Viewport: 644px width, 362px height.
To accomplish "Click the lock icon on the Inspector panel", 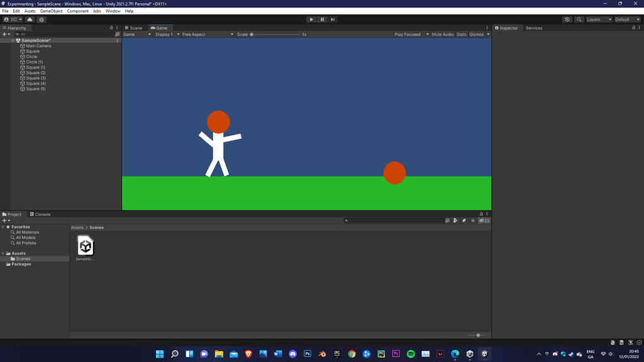I will click(634, 28).
